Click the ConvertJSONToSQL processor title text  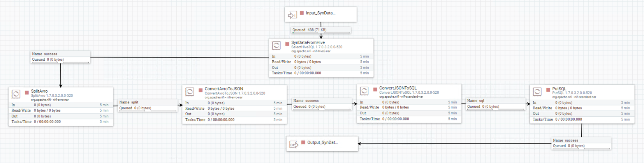pos(398,88)
